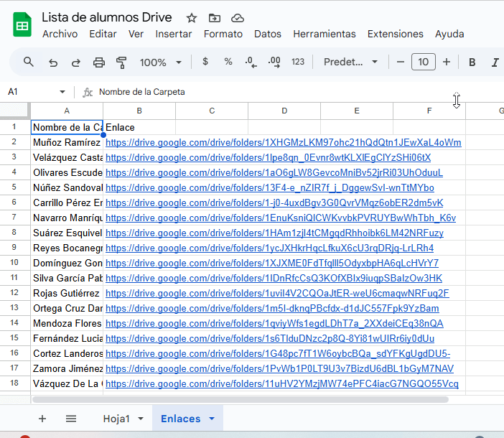The height and width of the screenshot is (438, 504).
Task: Format as currency with dollar icon
Action: click(x=205, y=62)
